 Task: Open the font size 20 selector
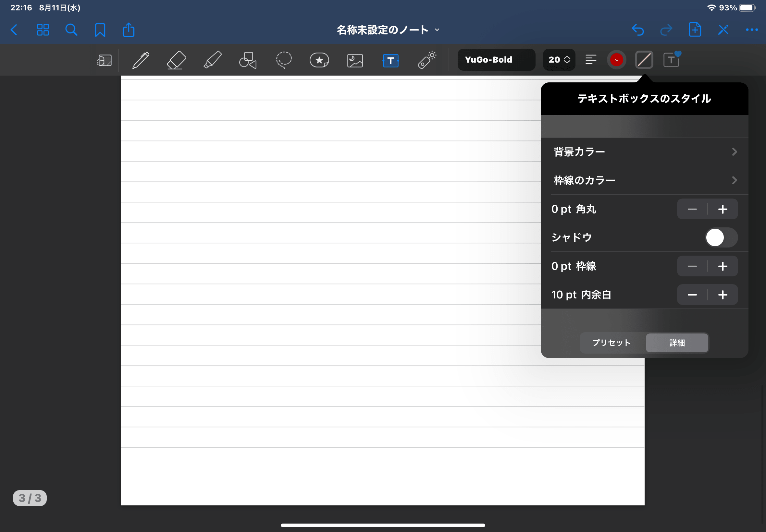tap(559, 60)
